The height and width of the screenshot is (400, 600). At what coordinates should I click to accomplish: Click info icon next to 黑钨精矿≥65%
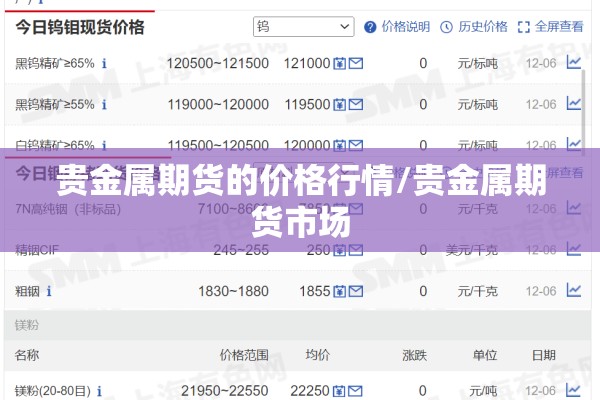(104, 63)
